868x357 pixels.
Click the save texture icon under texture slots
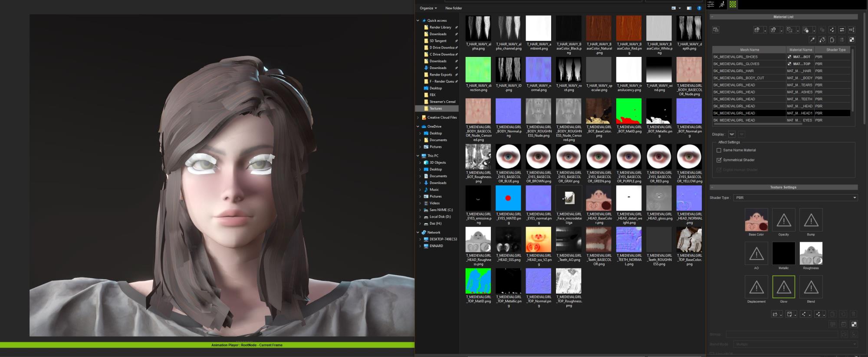(x=789, y=314)
